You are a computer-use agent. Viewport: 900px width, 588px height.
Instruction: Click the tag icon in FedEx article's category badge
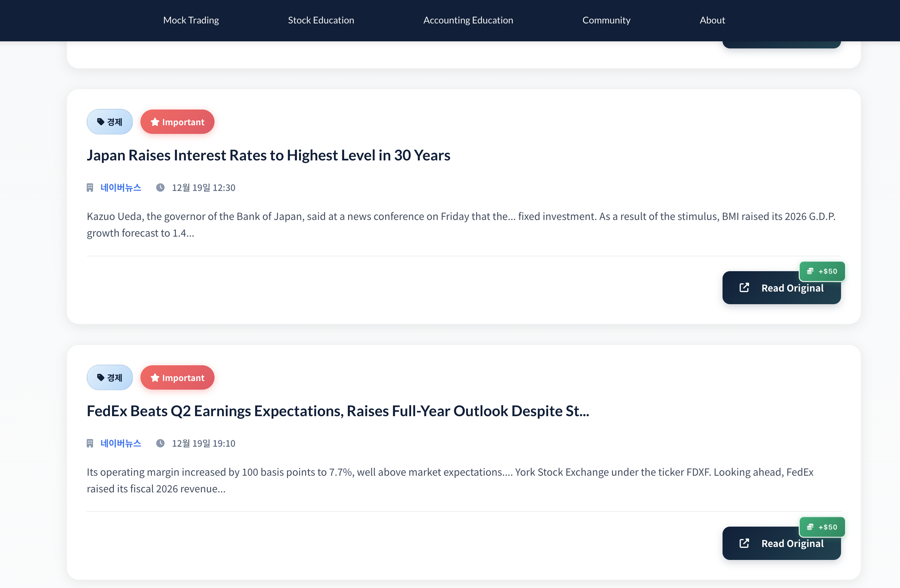click(x=101, y=378)
